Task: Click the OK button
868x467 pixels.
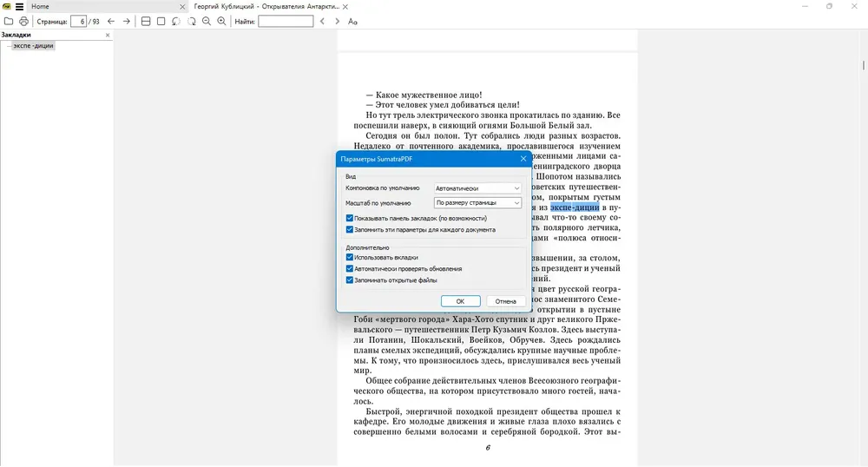Action: 461,301
